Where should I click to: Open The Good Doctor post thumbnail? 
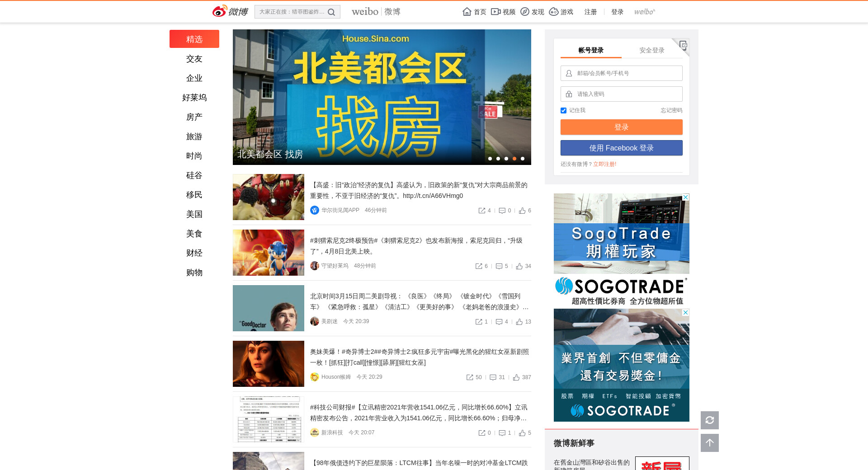[269, 308]
